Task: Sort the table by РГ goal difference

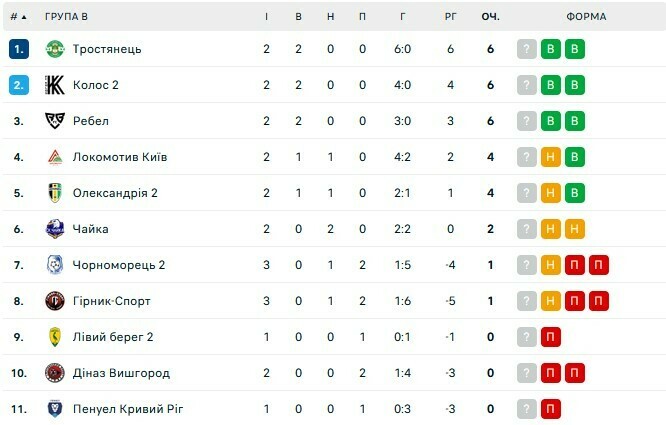Action: click(450, 17)
